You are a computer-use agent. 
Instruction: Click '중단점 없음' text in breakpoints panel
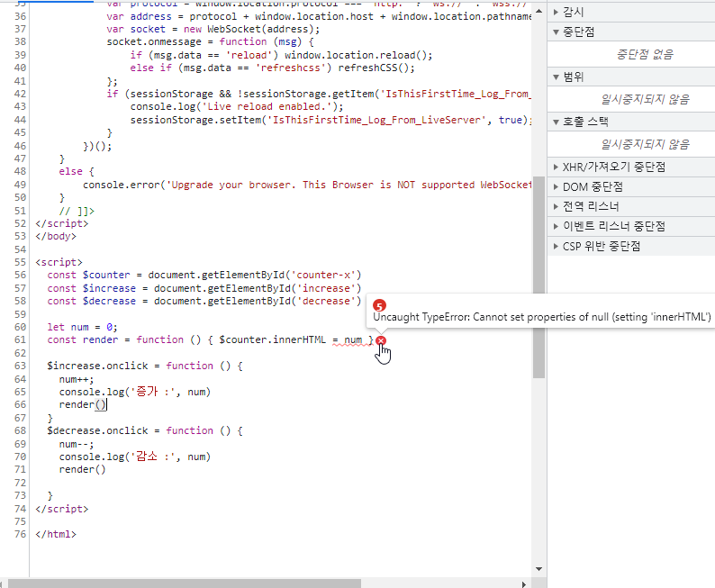pos(645,55)
